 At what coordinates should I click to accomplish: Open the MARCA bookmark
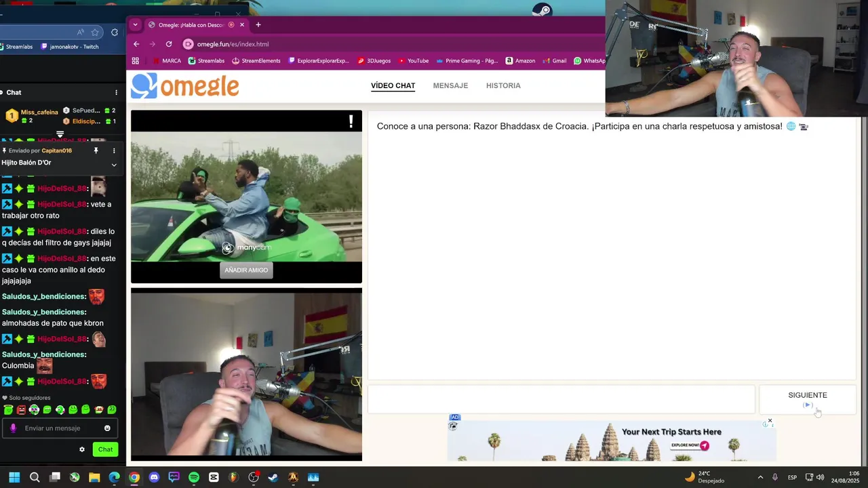point(167,60)
